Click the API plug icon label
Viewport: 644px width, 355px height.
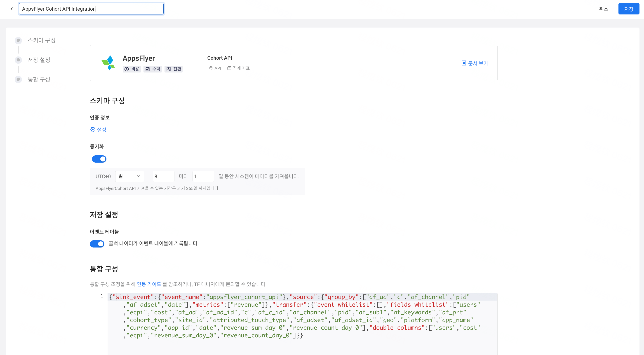tap(215, 68)
